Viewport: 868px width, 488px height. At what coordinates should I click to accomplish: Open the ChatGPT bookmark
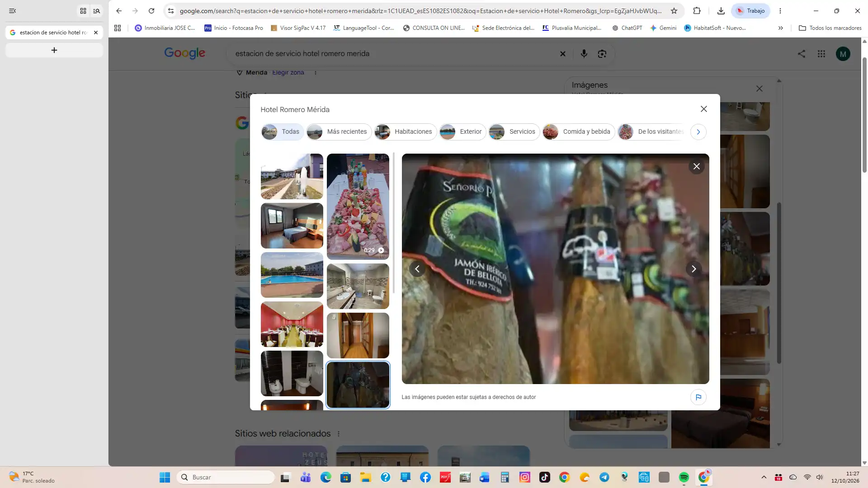pyautogui.click(x=627, y=28)
